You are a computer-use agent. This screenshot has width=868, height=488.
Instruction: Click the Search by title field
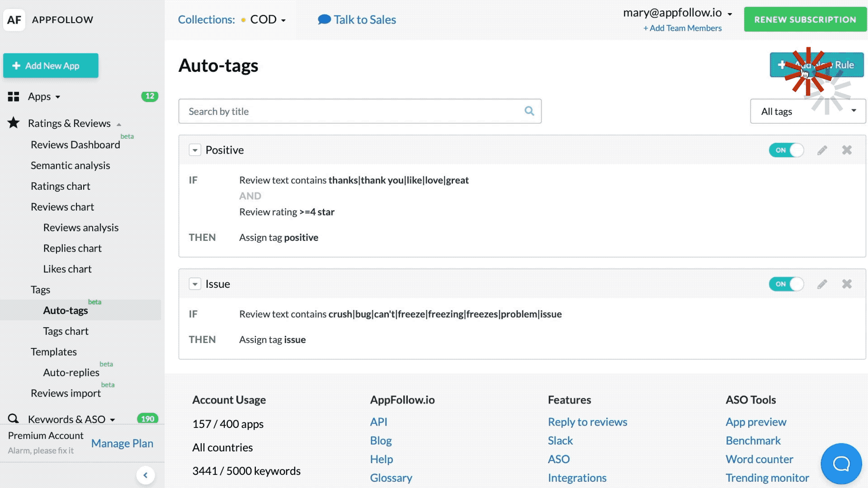pyautogui.click(x=353, y=111)
